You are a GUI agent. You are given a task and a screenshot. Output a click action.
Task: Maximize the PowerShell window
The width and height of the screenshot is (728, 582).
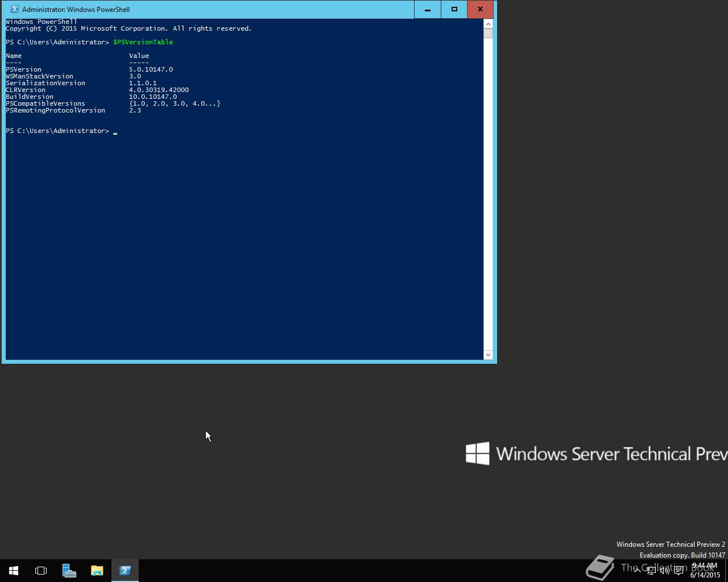point(454,9)
